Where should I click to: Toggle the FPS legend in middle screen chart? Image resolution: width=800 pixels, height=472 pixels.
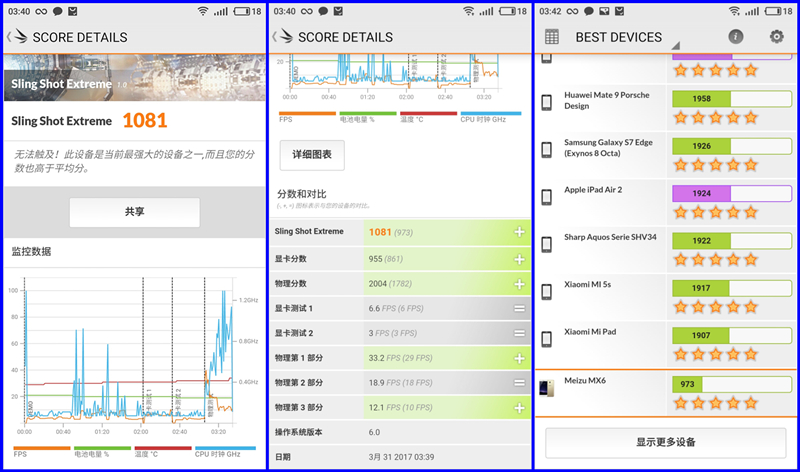(x=307, y=117)
